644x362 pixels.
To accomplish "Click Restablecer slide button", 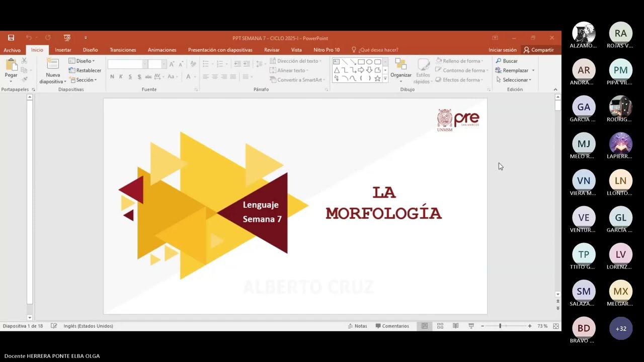I will tap(85, 70).
